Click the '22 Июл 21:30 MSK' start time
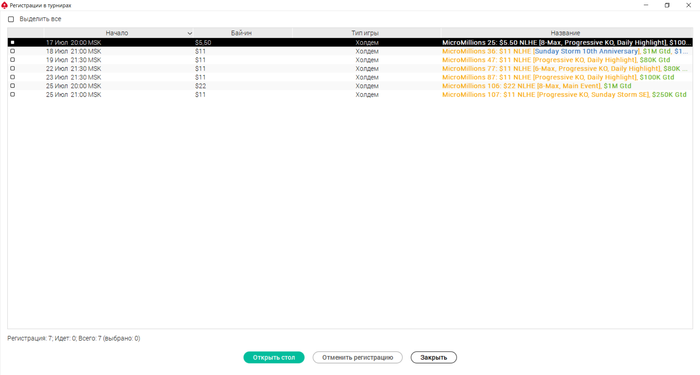700x375 pixels. pyautogui.click(x=74, y=68)
